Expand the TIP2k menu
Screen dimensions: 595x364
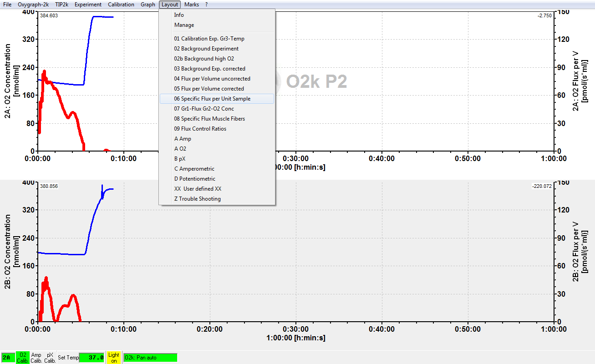coord(62,5)
